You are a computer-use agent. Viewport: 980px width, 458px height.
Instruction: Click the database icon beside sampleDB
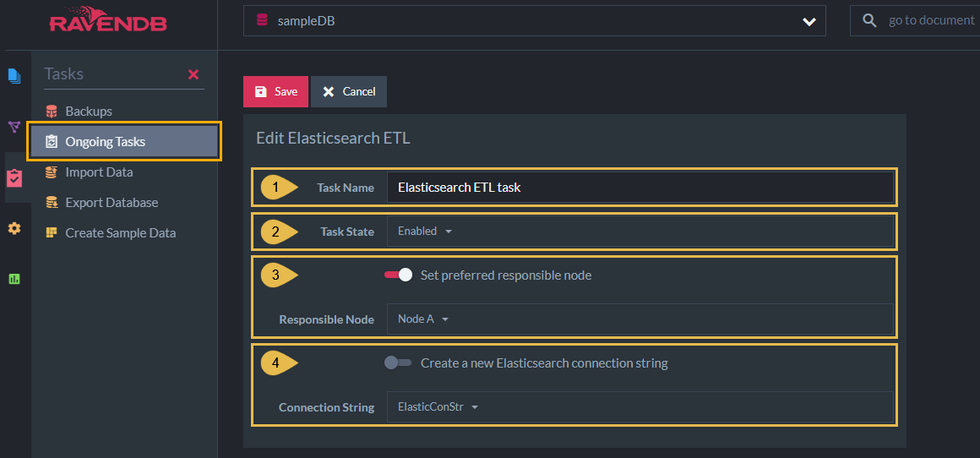(262, 20)
